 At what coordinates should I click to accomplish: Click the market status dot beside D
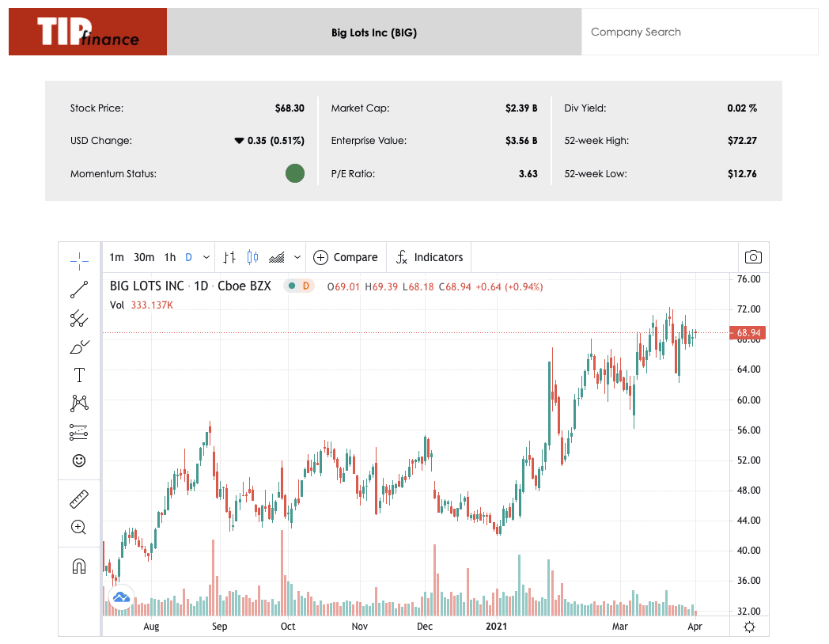coord(292,286)
